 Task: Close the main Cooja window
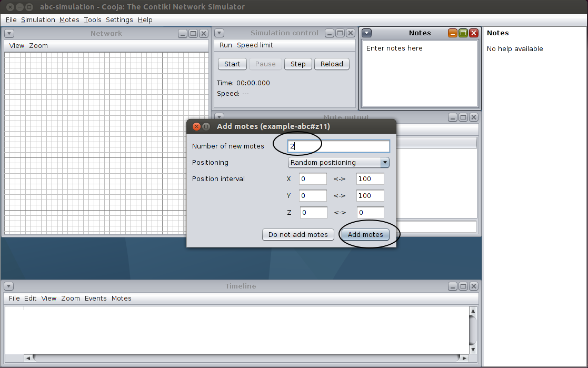pos(10,7)
